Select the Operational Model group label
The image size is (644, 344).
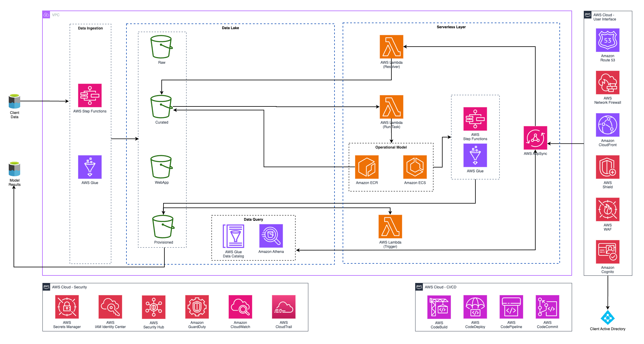[x=391, y=147]
